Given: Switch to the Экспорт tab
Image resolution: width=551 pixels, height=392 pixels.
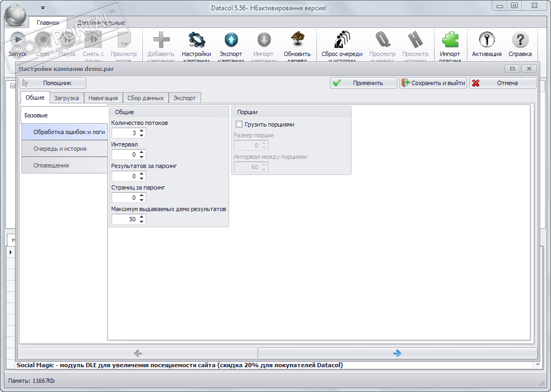Looking at the screenshot, I should click(x=184, y=98).
